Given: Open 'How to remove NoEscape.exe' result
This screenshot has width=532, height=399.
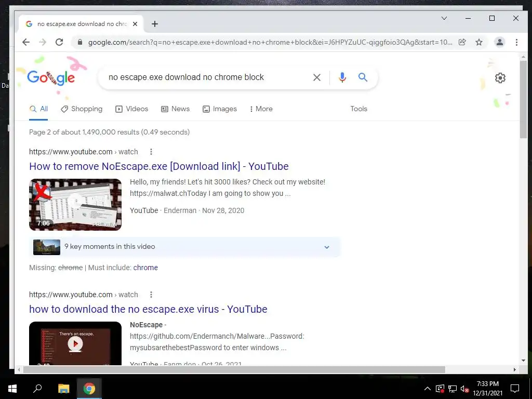Looking at the screenshot, I should [159, 166].
